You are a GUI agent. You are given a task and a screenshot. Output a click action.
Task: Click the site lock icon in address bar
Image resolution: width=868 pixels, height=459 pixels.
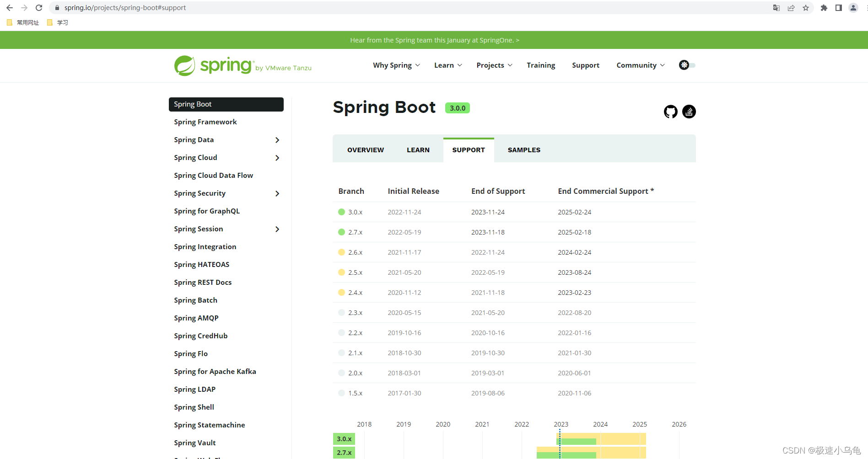(x=57, y=8)
